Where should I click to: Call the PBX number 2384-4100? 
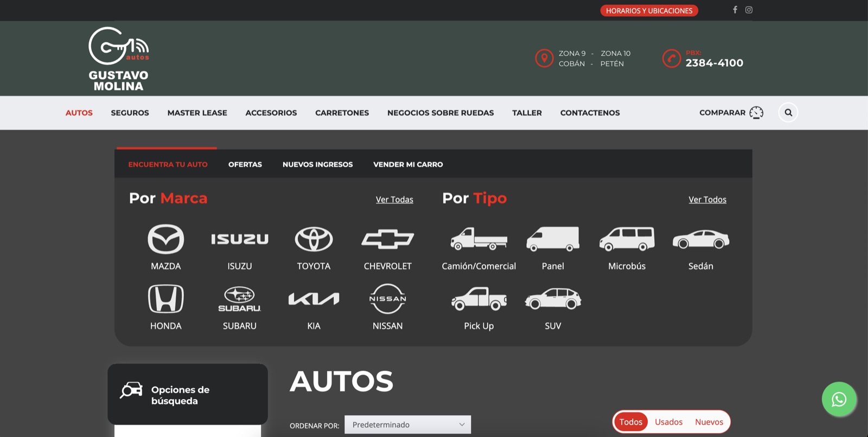pyautogui.click(x=714, y=63)
